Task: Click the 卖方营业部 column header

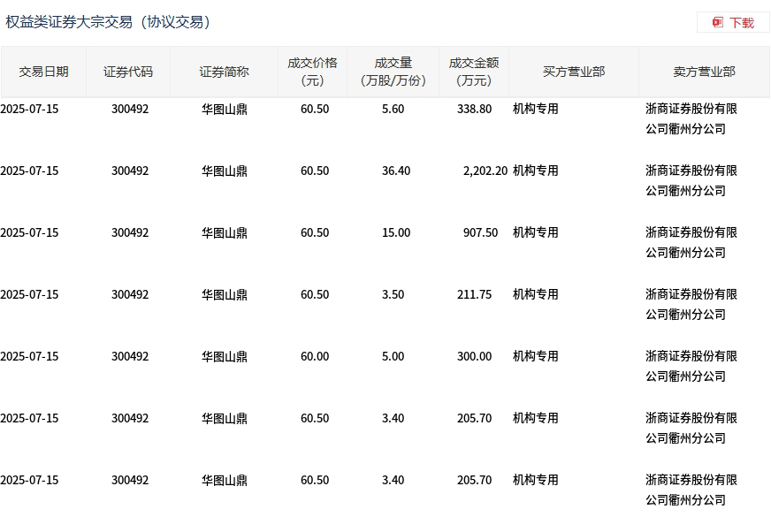Action: click(704, 72)
